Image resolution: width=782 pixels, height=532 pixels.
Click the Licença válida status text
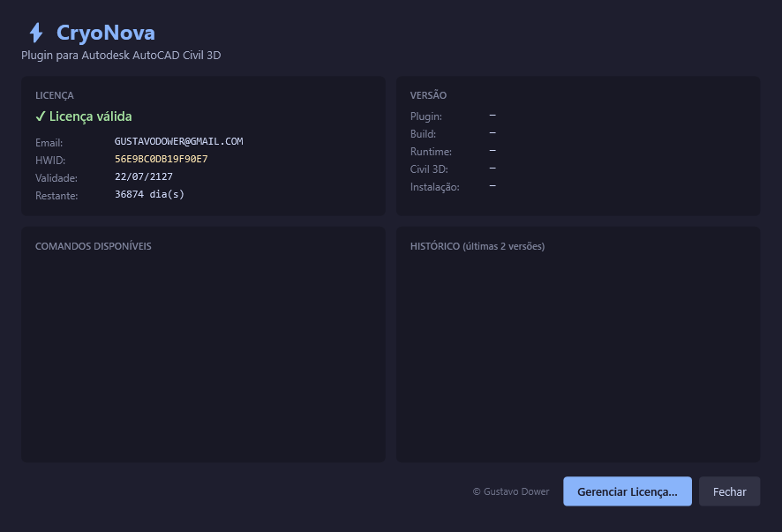point(90,116)
